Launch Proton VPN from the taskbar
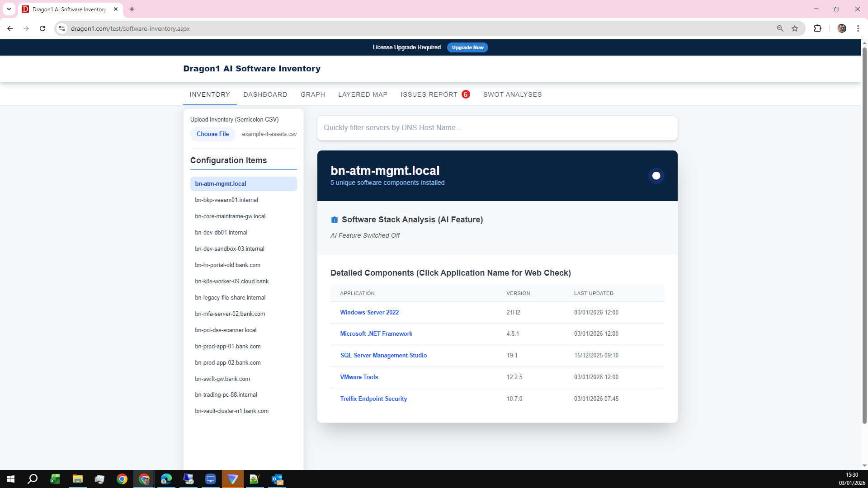 point(233,479)
